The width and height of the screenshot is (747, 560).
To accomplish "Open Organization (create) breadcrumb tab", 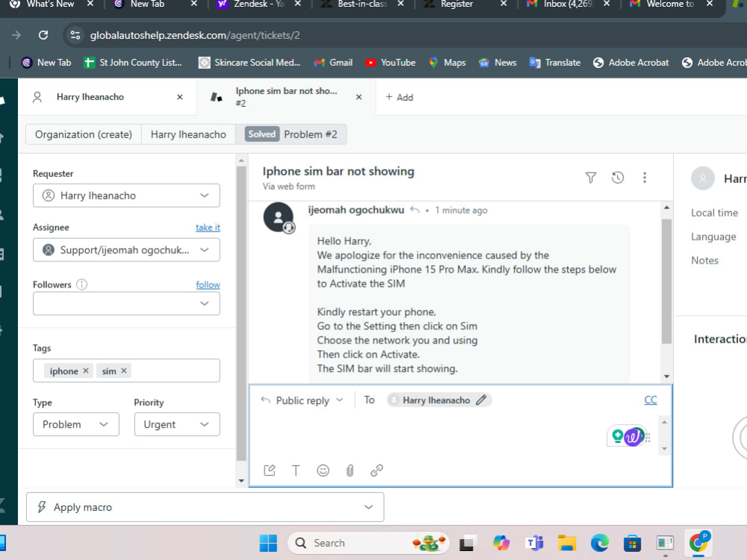I will tap(84, 134).
